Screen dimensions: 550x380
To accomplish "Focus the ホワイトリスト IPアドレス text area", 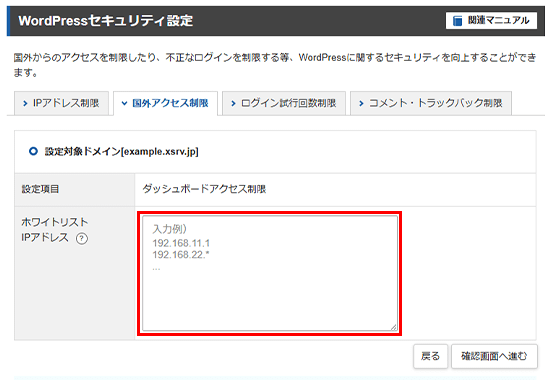I will [270, 273].
